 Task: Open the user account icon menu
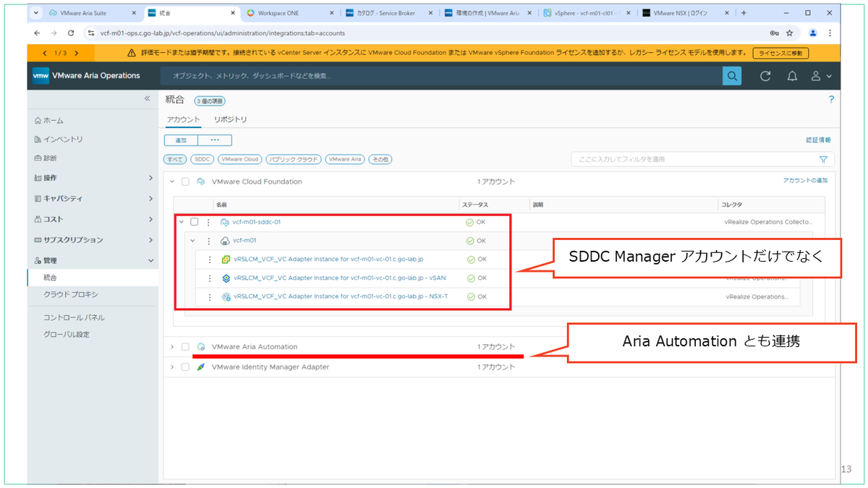pyautogui.click(x=820, y=76)
